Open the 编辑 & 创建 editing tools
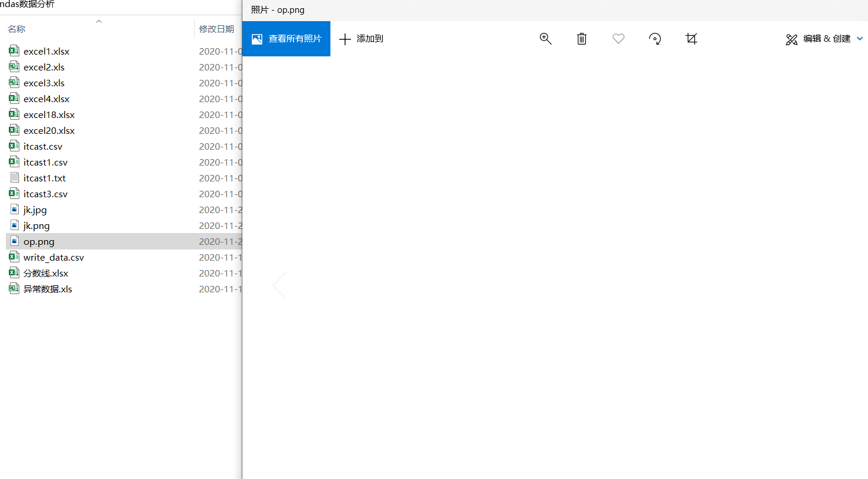 823,39
